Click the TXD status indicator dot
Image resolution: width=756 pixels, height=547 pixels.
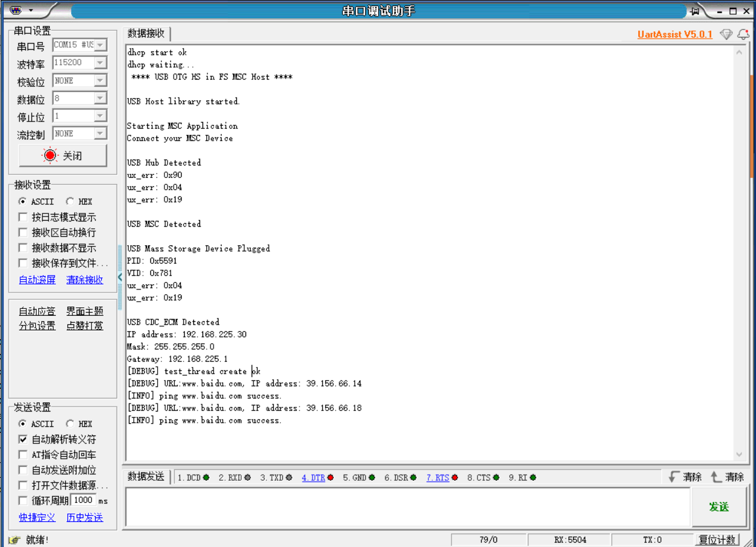click(x=289, y=477)
